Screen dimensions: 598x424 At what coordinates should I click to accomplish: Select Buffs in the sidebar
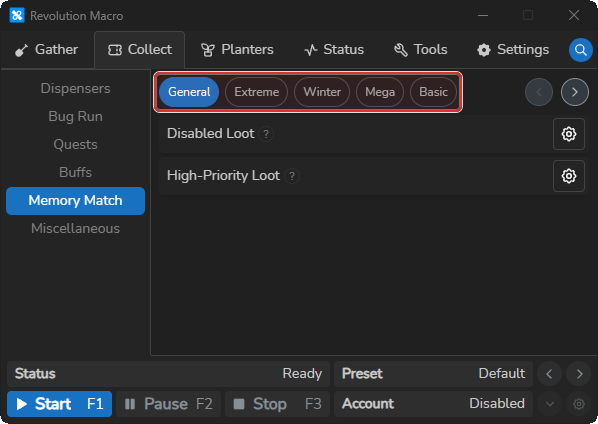[x=76, y=172]
